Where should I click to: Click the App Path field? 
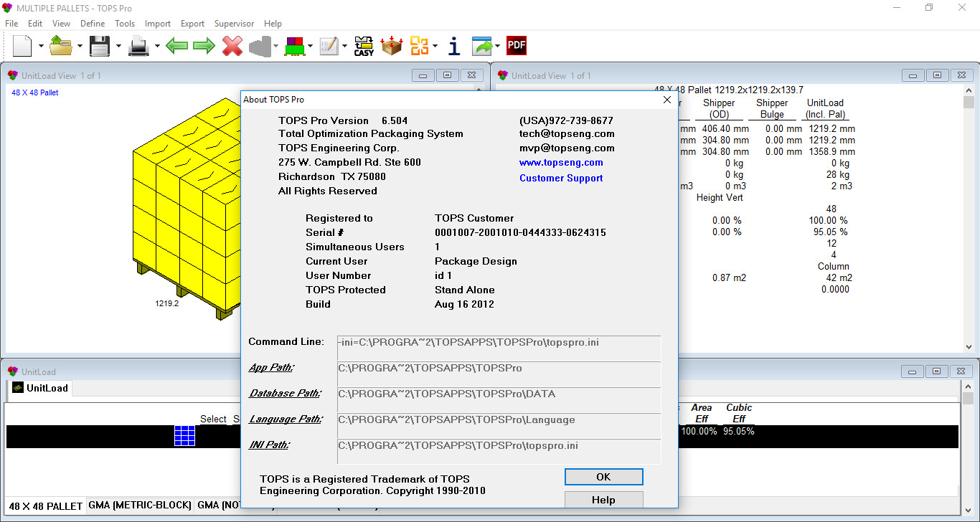499,374
